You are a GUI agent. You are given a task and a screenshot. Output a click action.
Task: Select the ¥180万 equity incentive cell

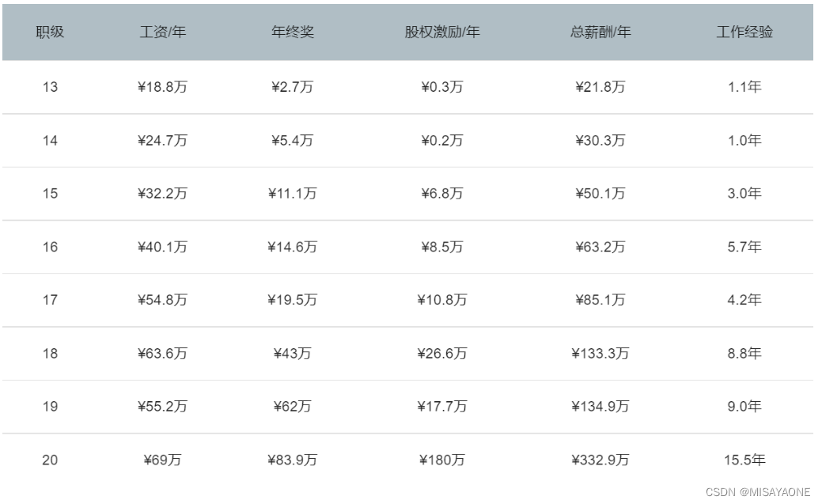click(x=442, y=460)
